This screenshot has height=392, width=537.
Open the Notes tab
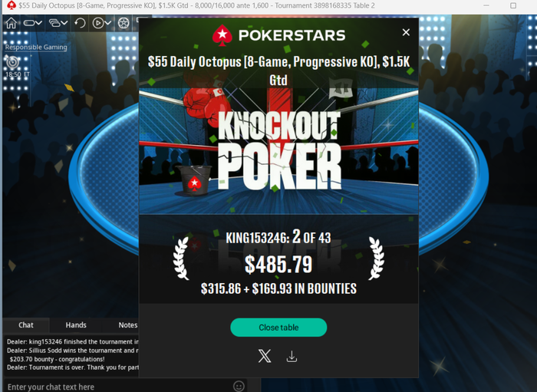point(128,325)
